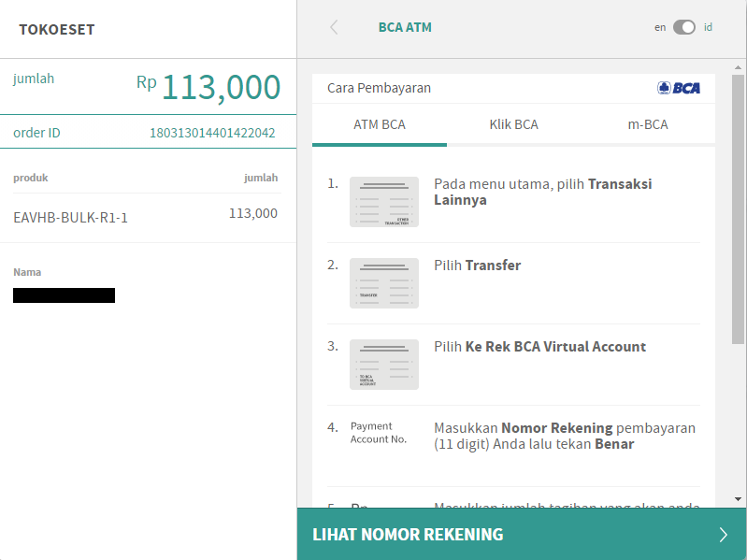Click the 'Nama' label
This screenshot has height=560, width=747.
click(x=27, y=272)
